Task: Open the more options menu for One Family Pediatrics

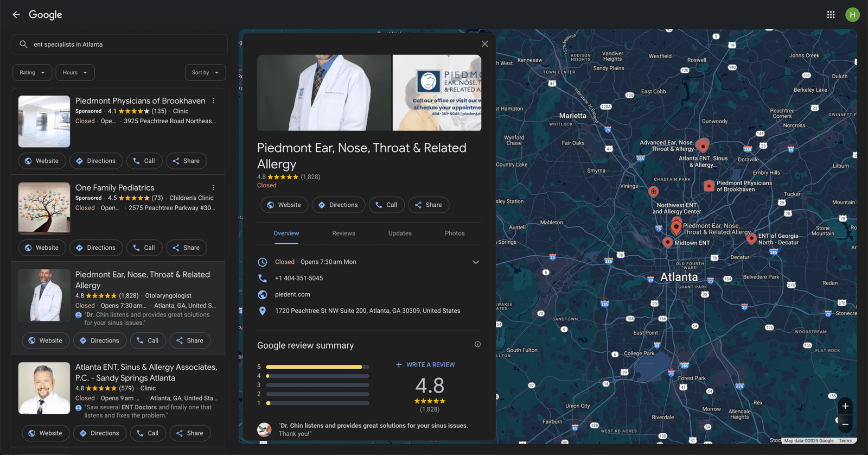Action: click(x=214, y=188)
